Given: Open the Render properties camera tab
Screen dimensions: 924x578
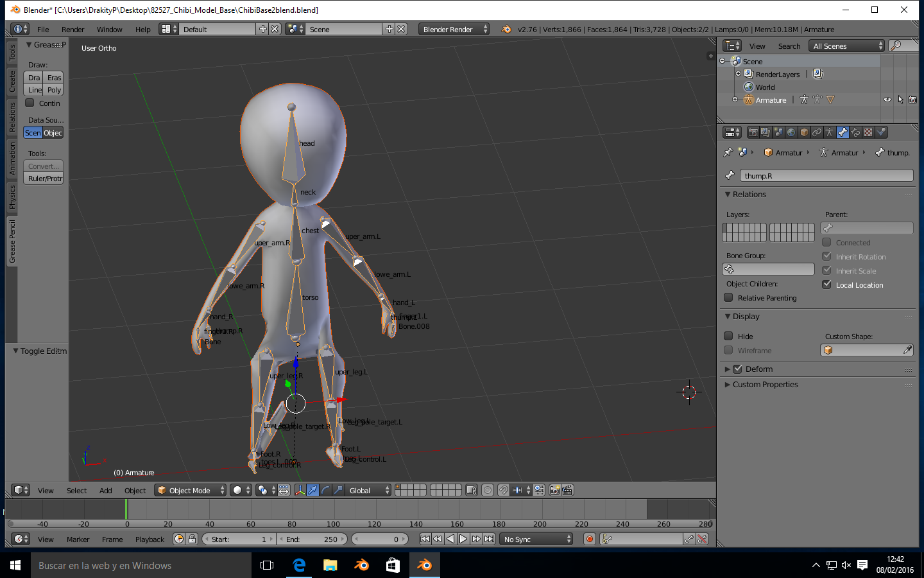Looking at the screenshot, I should coord(753,132).
